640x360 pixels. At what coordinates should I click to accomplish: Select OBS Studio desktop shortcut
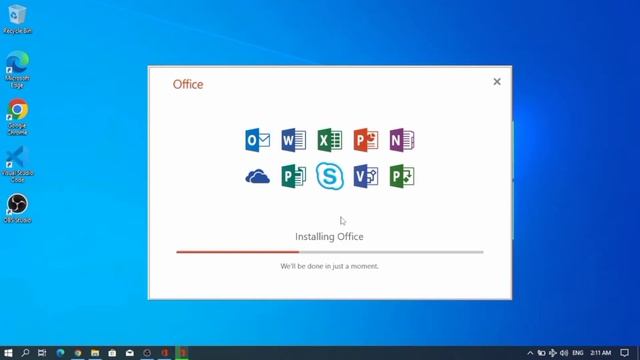pos(17,208)
